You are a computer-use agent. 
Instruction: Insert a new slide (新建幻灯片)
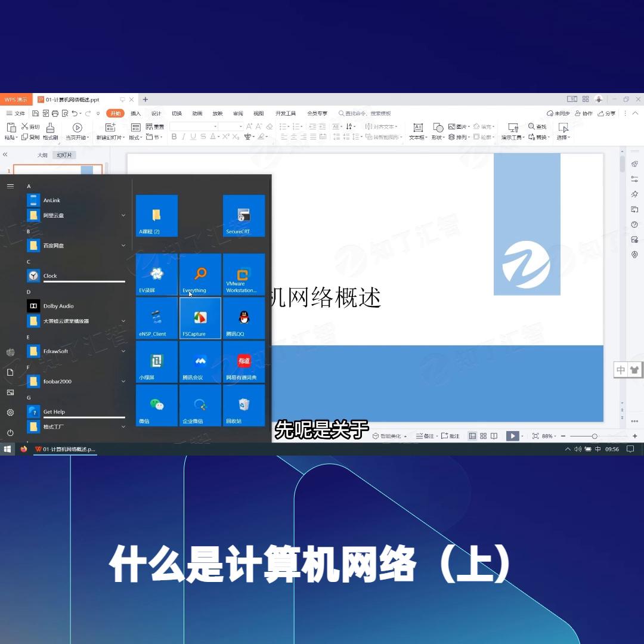[x=111, y=130]
